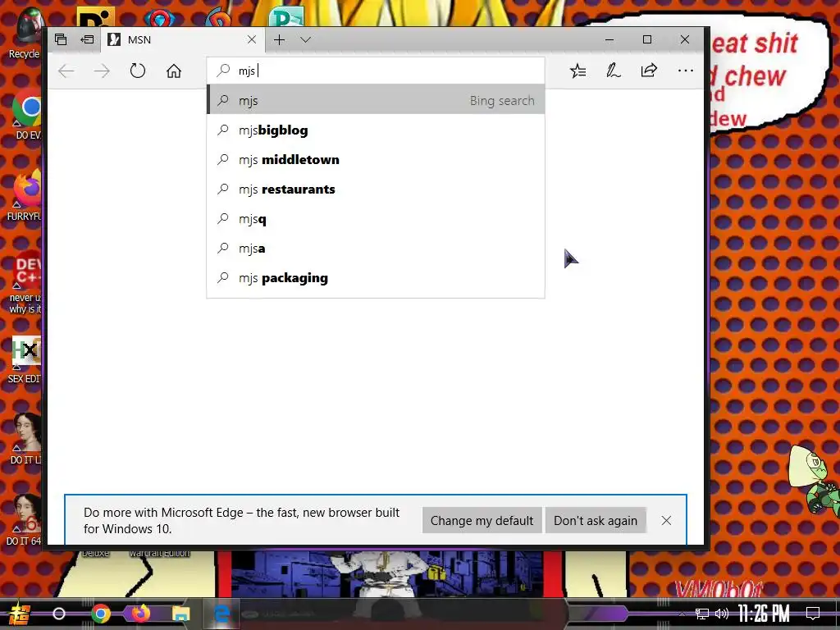This screenshot has height=630, width=840.
Task: Choose the mjsa suggestion
Action: 376,248
